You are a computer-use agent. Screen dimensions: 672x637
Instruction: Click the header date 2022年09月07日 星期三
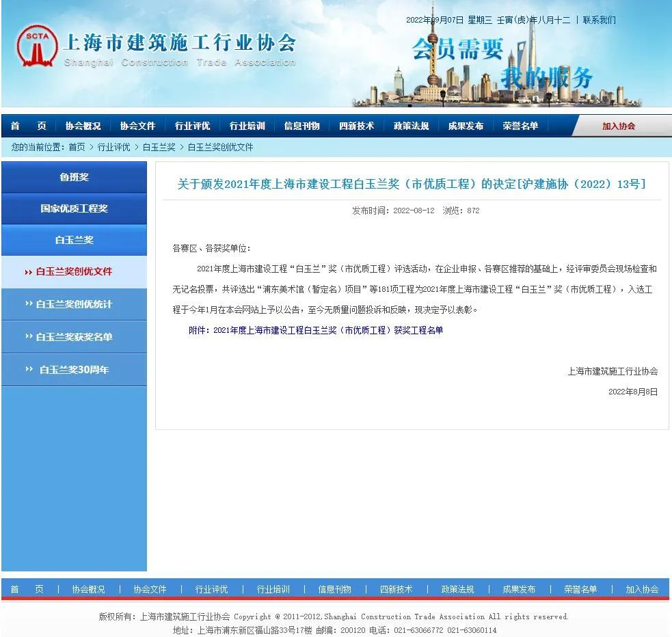point(449,20)
